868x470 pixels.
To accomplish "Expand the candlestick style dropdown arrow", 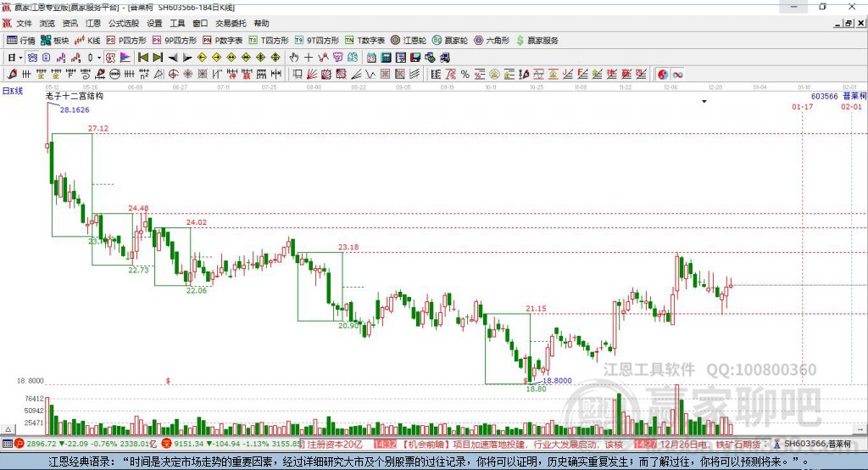I will [99, 58].
